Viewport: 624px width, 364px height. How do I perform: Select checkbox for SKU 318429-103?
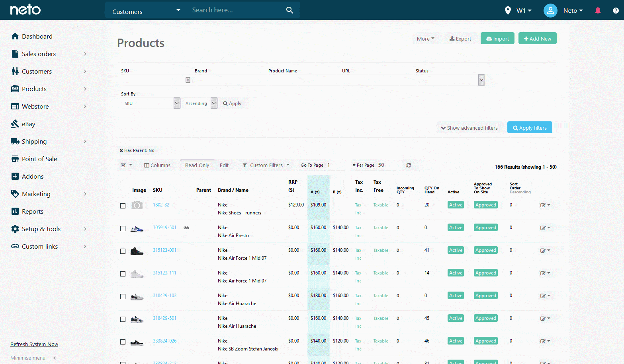pos(123,296)
